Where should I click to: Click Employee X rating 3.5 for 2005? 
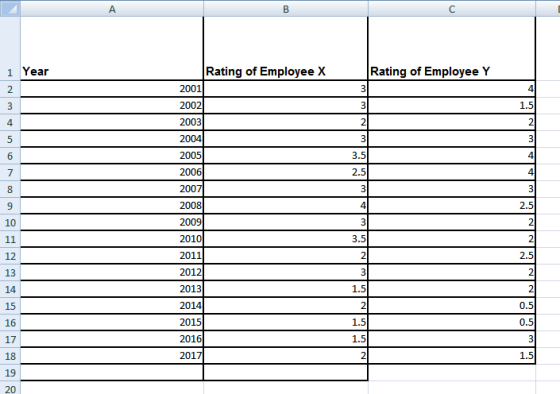(286, 155)
